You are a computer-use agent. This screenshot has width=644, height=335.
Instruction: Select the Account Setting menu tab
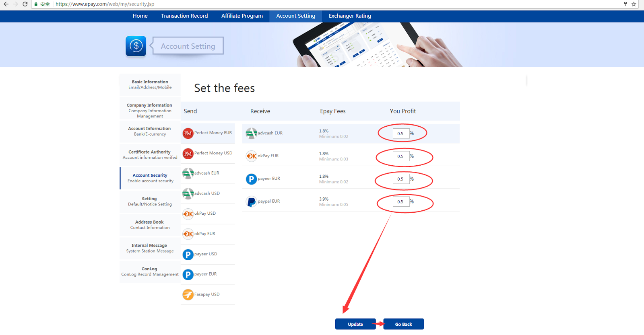click(296, 16)
